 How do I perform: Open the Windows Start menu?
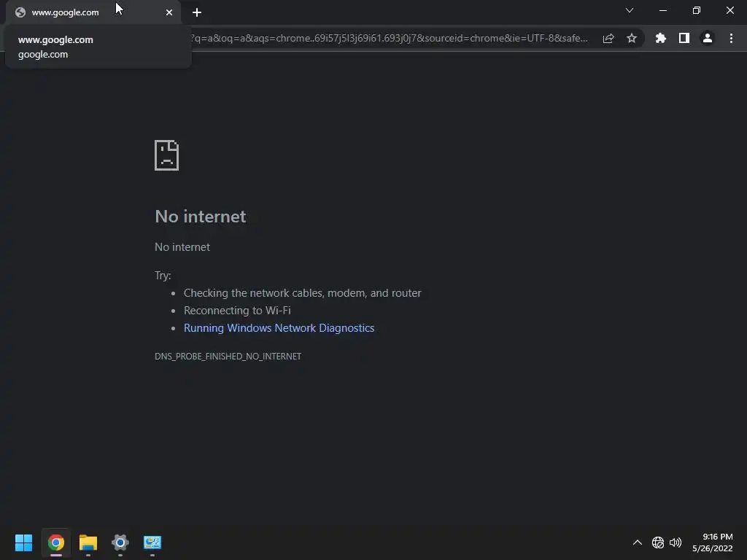coord(23,542)
